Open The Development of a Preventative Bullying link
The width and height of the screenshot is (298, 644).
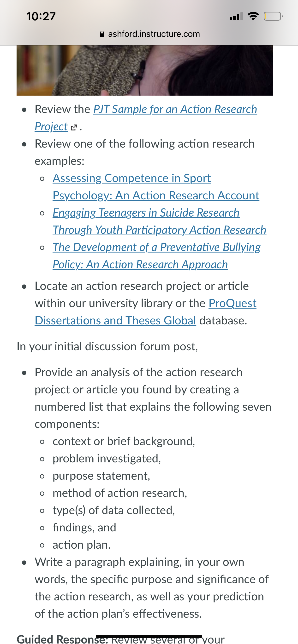(x=156, y=247)
